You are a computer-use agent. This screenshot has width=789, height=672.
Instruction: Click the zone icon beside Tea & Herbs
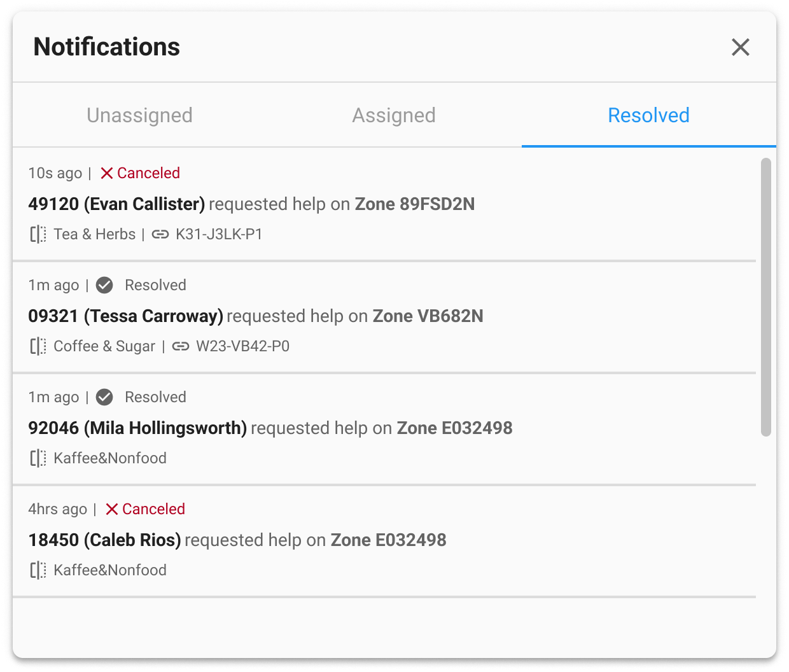click(x=38, y=234)
